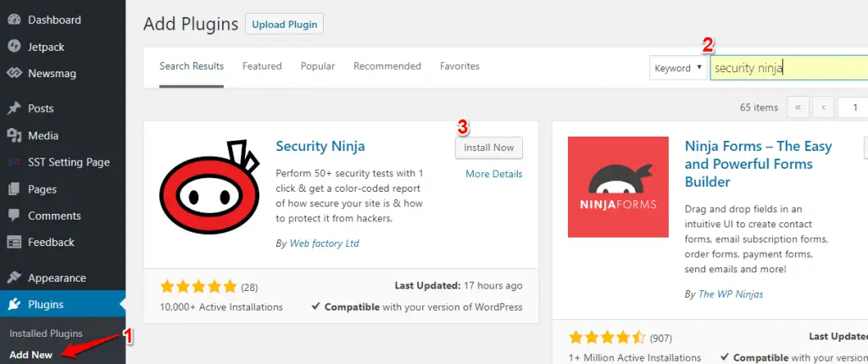Click '1+ Million Active Installations' text

tap(635, 357)
